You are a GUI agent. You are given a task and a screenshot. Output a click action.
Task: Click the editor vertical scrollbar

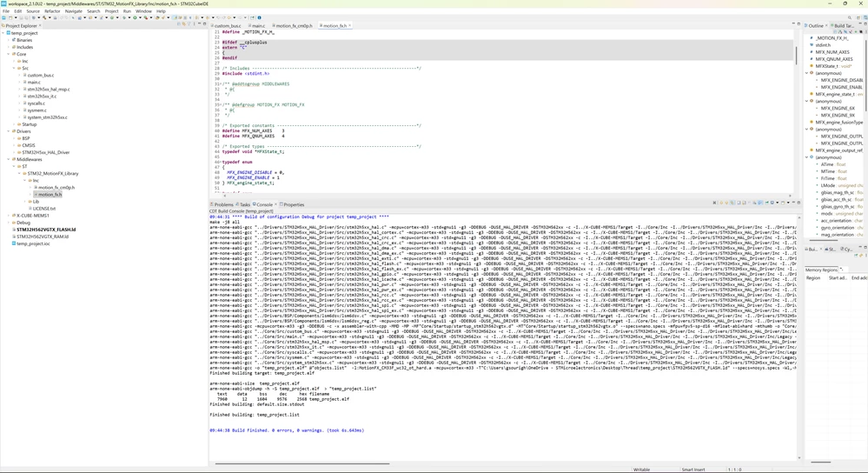point(797,54)
